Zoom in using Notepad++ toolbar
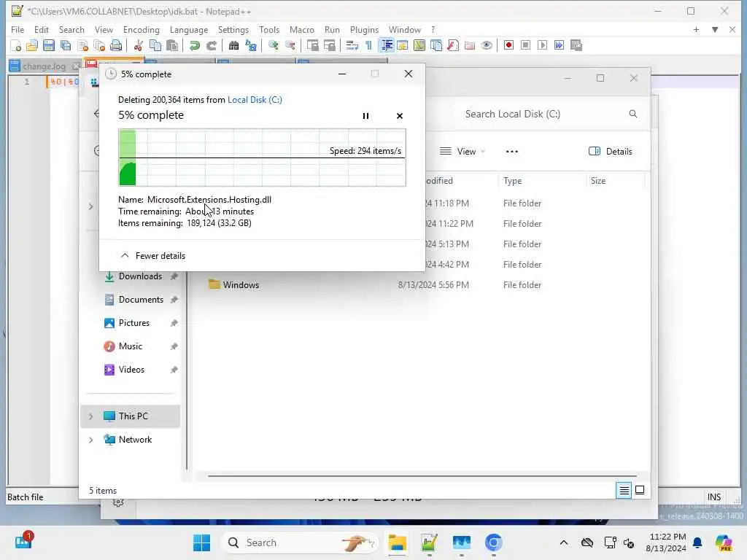Image resolution: width=747 pixels, height=560 pixels. pyautogui.click(x=273, y=45)
